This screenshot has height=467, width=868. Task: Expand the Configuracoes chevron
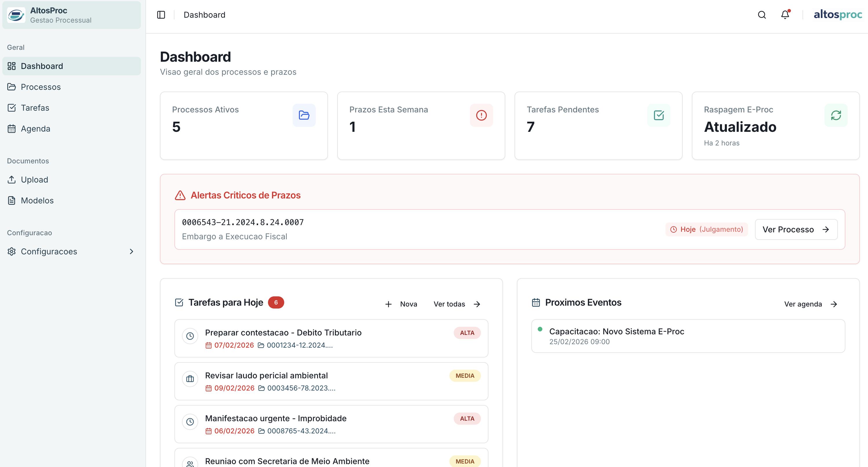pos(132,251)
